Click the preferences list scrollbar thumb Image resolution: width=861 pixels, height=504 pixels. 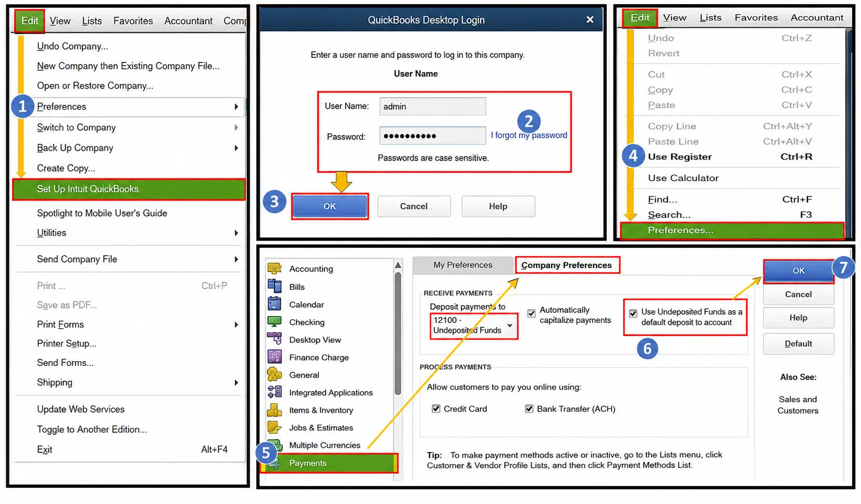point(398,333)
